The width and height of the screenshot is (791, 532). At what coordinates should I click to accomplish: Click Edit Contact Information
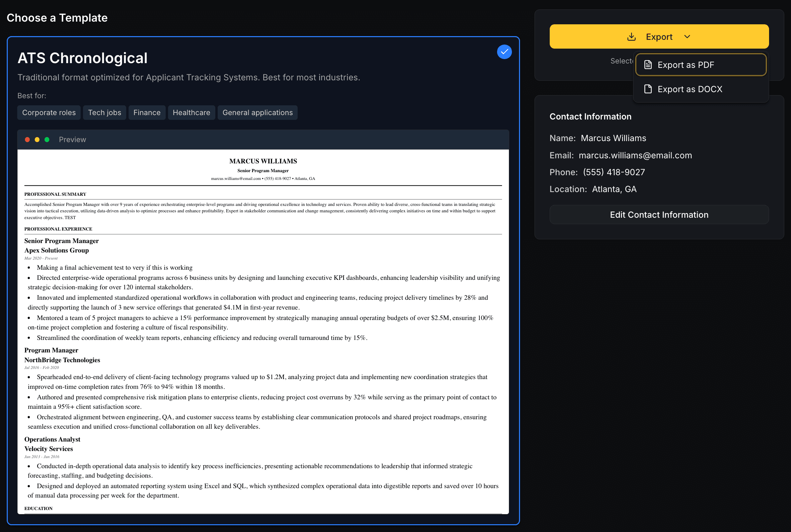coord(659,214)
